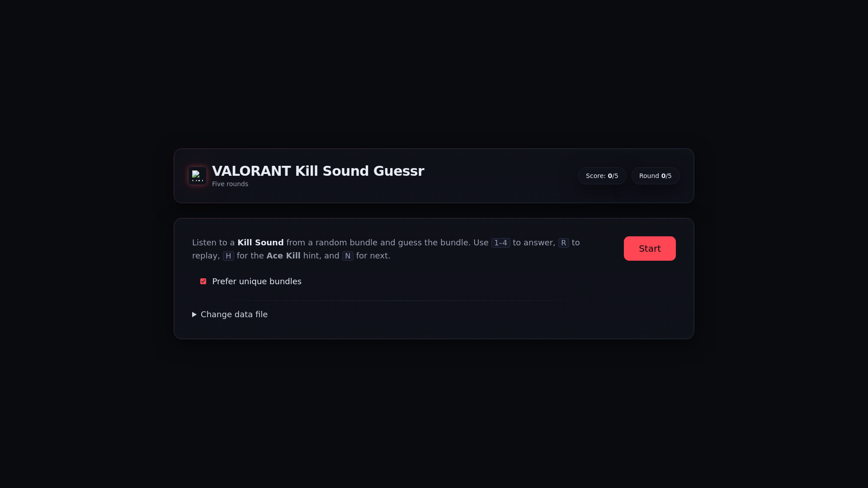Click the word "replay" in instructions

coord(205,256)
